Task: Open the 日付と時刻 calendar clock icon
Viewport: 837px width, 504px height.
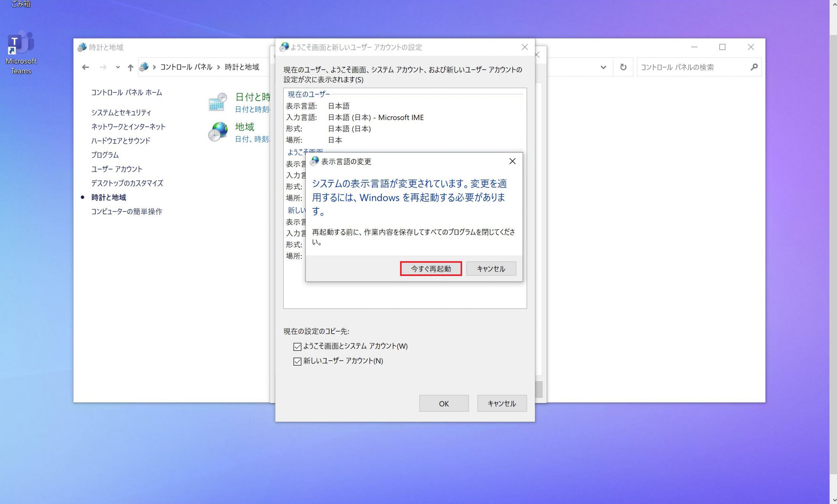Action: pos(217,102)
